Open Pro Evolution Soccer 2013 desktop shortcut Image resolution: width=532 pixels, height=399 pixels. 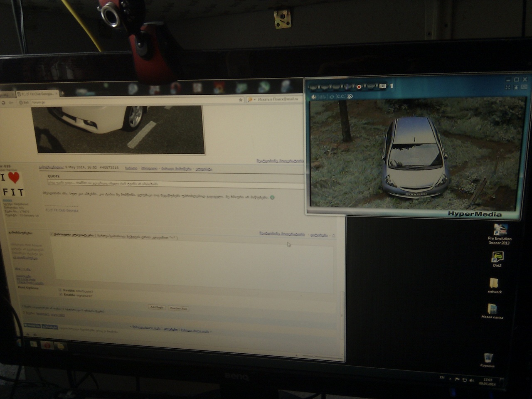500,235
